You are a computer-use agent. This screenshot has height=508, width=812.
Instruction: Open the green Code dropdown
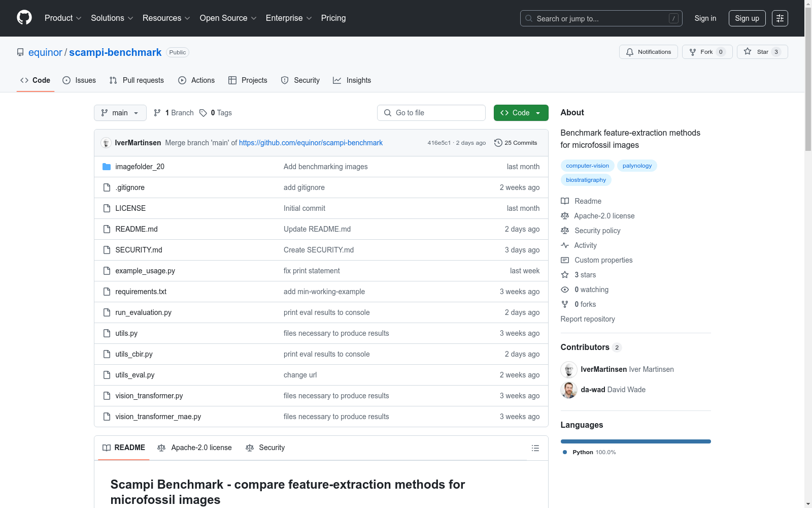point(521,113)
